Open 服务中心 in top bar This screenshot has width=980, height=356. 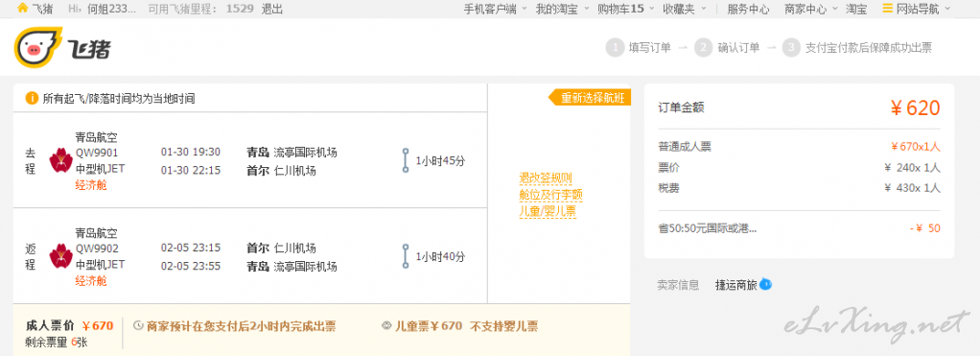[748, 9]
